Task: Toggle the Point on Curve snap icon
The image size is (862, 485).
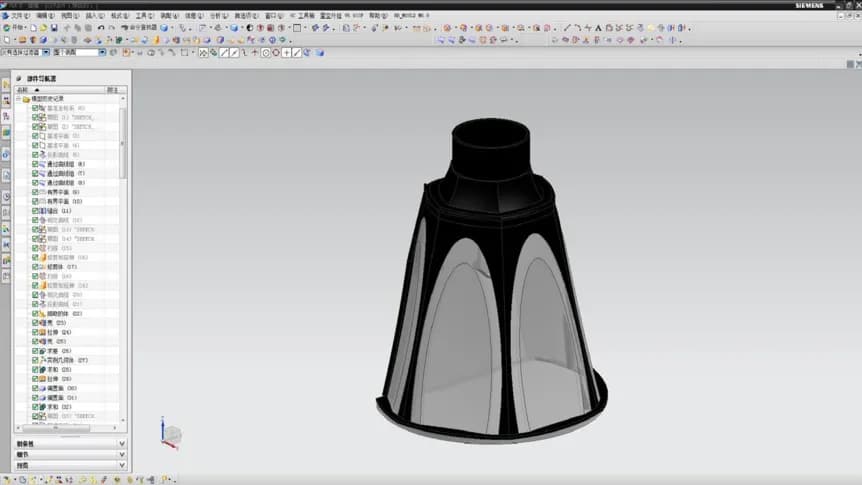Action: pos(297,53)
